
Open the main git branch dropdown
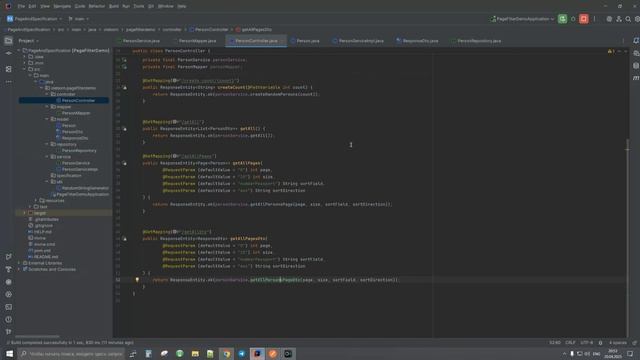tap(79, 19)
